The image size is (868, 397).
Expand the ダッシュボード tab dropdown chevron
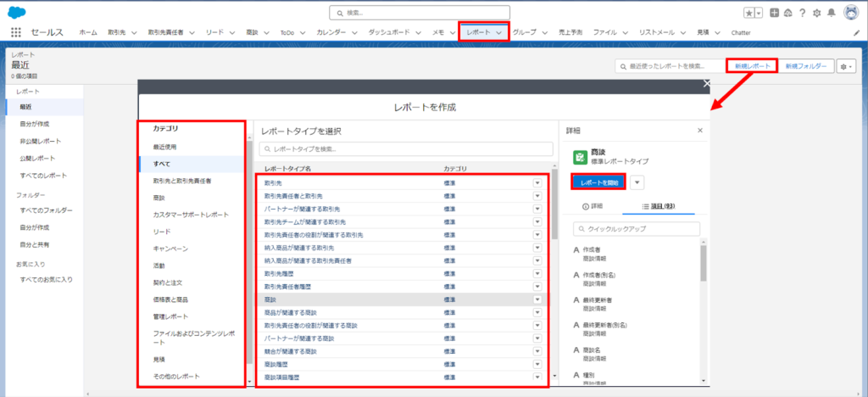419,33
